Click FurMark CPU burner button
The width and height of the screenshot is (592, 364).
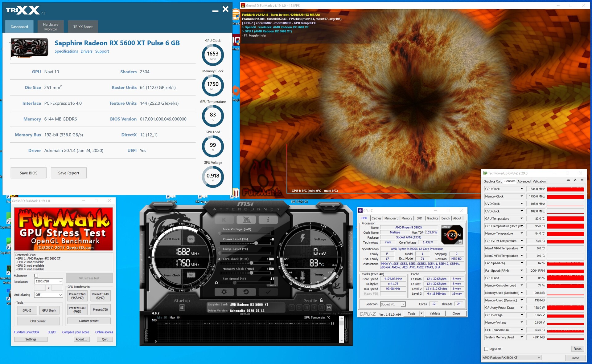tap(38, 321)
